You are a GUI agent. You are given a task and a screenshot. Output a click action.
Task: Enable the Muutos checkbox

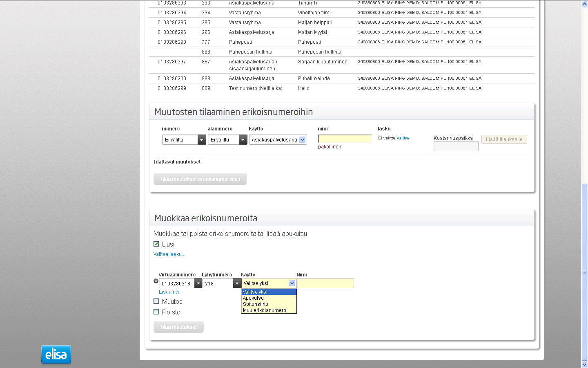(x=156, y=301)
